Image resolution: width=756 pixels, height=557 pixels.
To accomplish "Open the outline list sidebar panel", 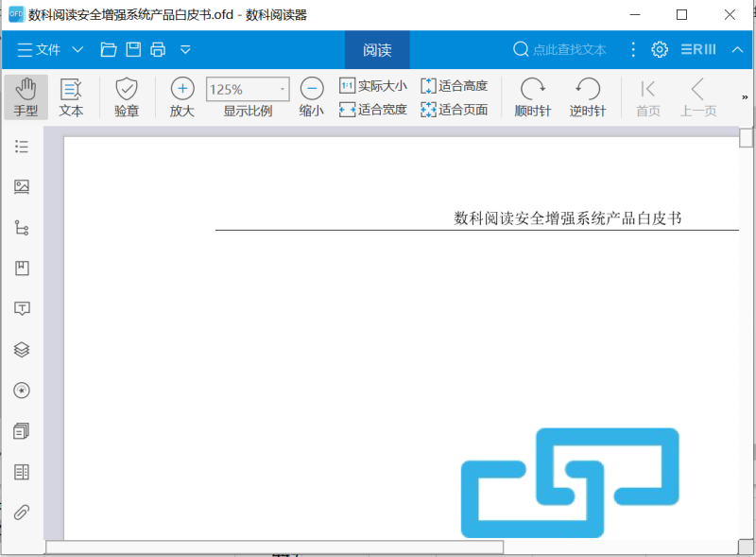I will [22, 147].
